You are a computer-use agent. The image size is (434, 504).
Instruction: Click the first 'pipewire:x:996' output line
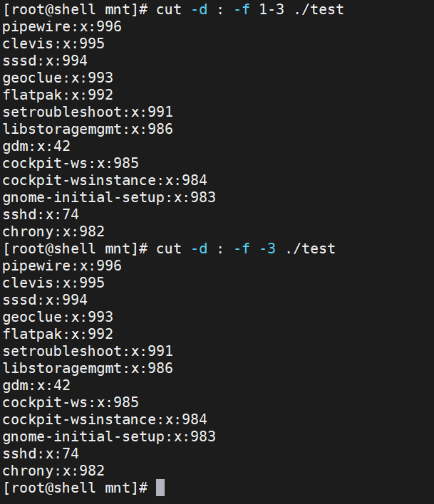[62, 26]
